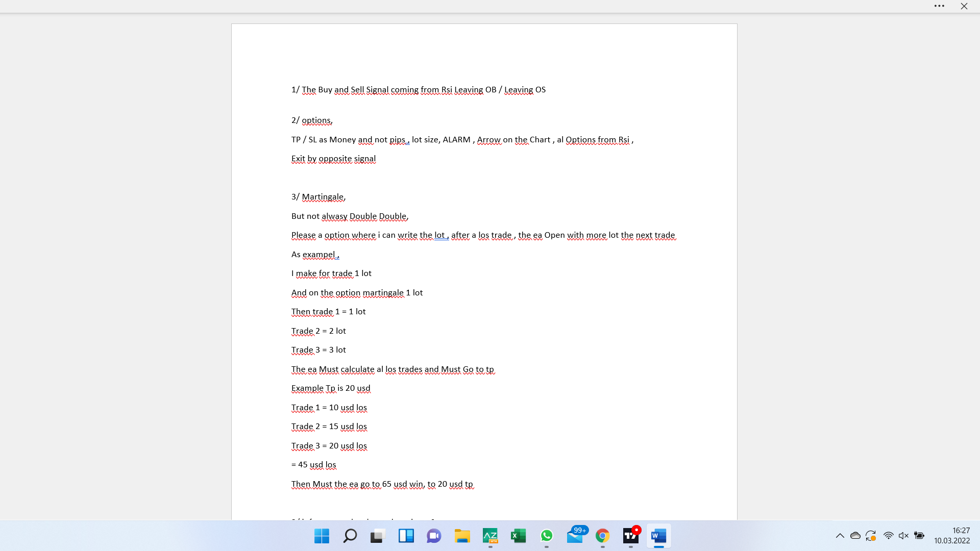Open taskbar Search

pos(350,536)
